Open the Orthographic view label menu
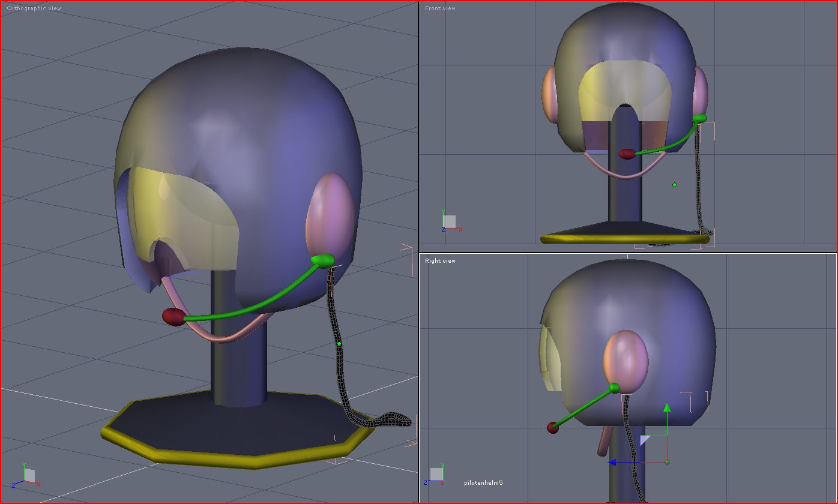The image size is (838, 504). pyautogui.click(x=34, y=8)
